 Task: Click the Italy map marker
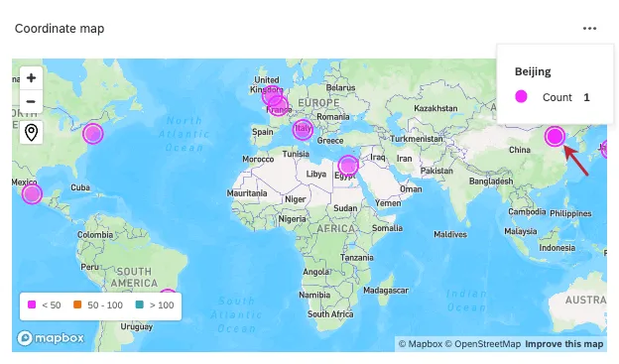coord(303,130)
